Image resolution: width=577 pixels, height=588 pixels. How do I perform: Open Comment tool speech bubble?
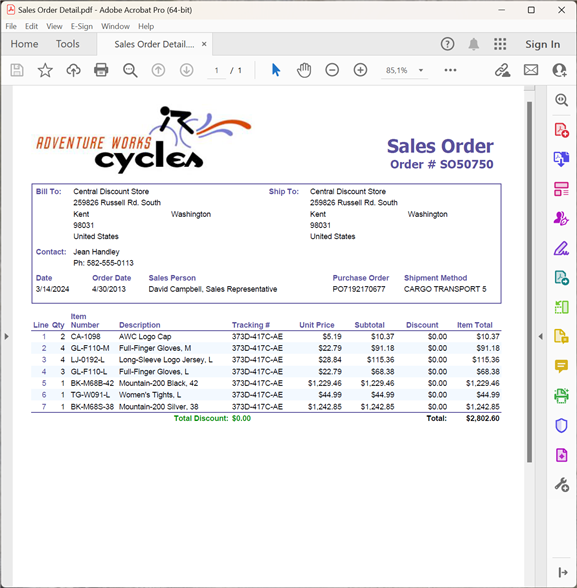(561, 366)
